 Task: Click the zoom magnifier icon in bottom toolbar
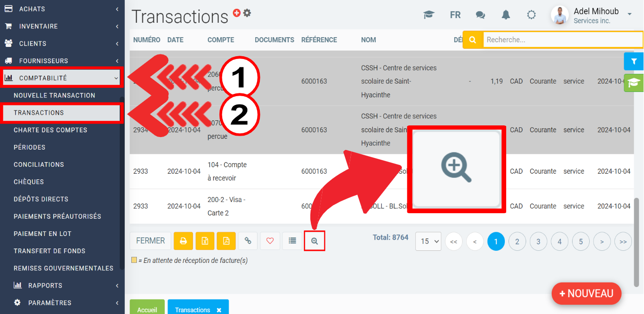(315, 241)
